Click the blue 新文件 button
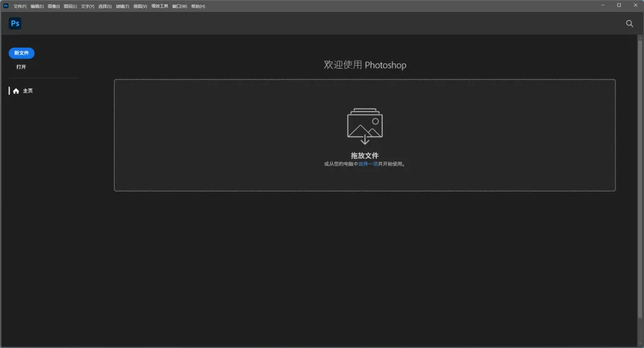This screenshot has width=644, height=348. (21, 53)
